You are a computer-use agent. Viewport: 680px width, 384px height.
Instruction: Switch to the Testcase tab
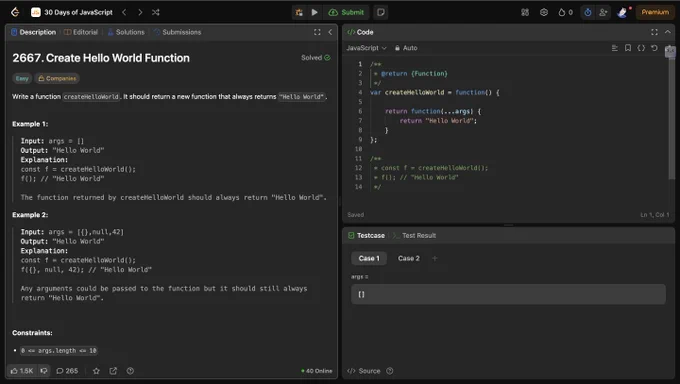[366, 236]
